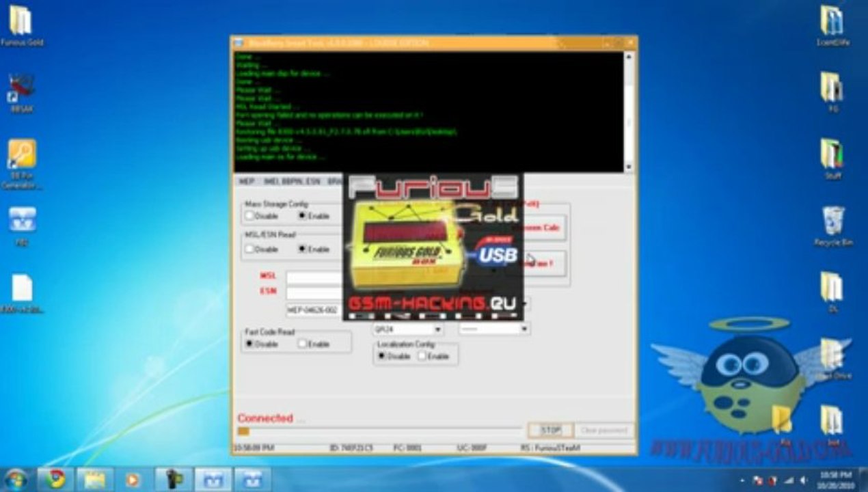The height and width of the screenshot is (492, 868).
Task: Click the UC: 000F status entry
Action: (x=472, y=448)
